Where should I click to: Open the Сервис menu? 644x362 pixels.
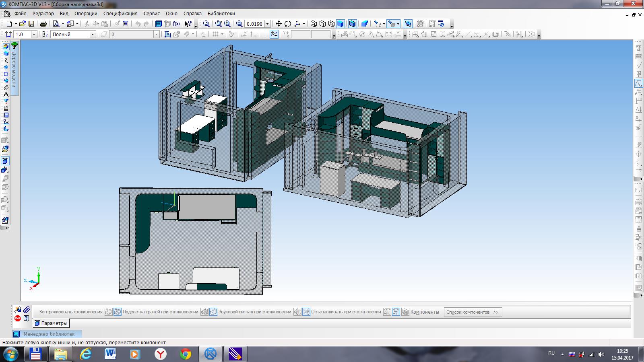click(x=152, y=14)
